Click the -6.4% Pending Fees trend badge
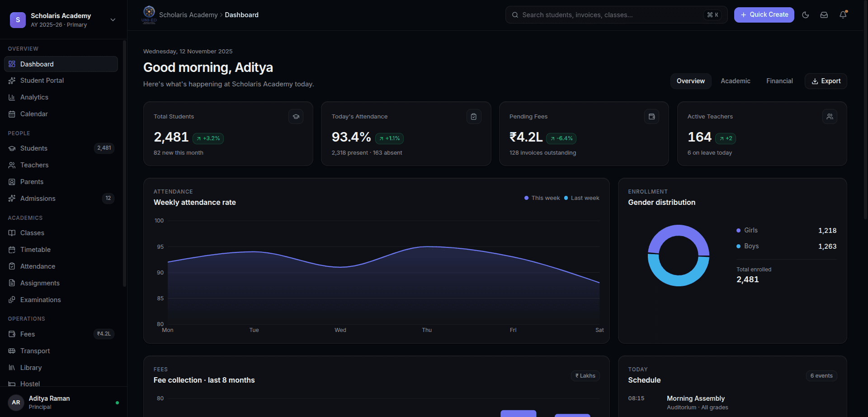Viewport: 868px width, 417px height. click(x=561, y=138)
